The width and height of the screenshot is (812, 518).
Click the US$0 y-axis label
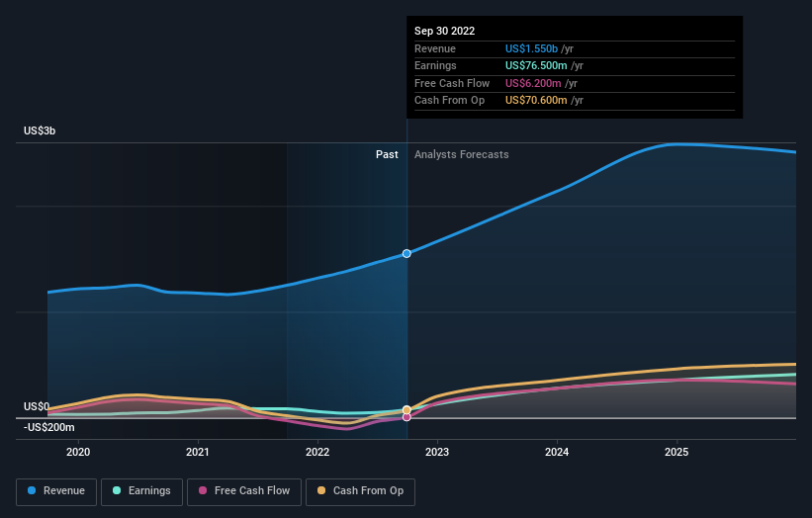coord(37,406)
